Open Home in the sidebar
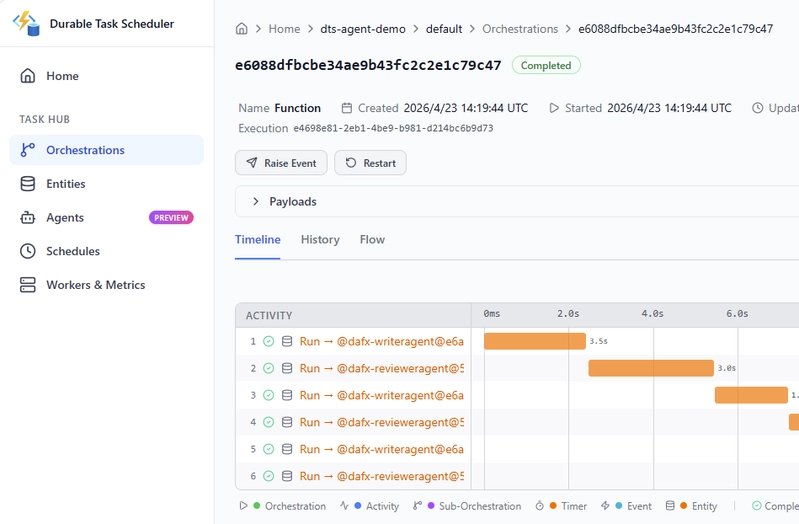 coord(106,75)
